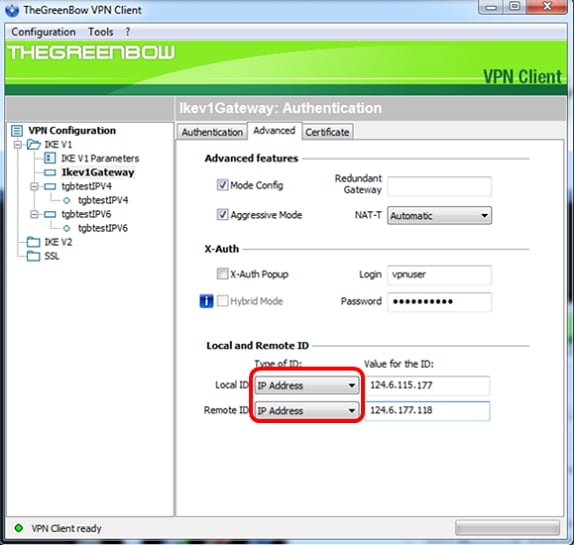
Task: Collapse the tgbtestIPV4 gateway node
Action: [34, 186]
